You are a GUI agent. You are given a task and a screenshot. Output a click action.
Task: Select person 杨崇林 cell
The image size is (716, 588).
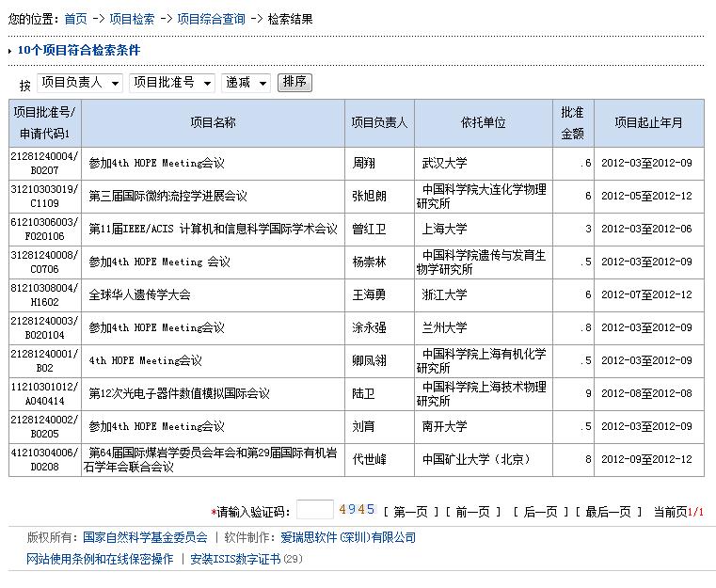click(379, 262)
